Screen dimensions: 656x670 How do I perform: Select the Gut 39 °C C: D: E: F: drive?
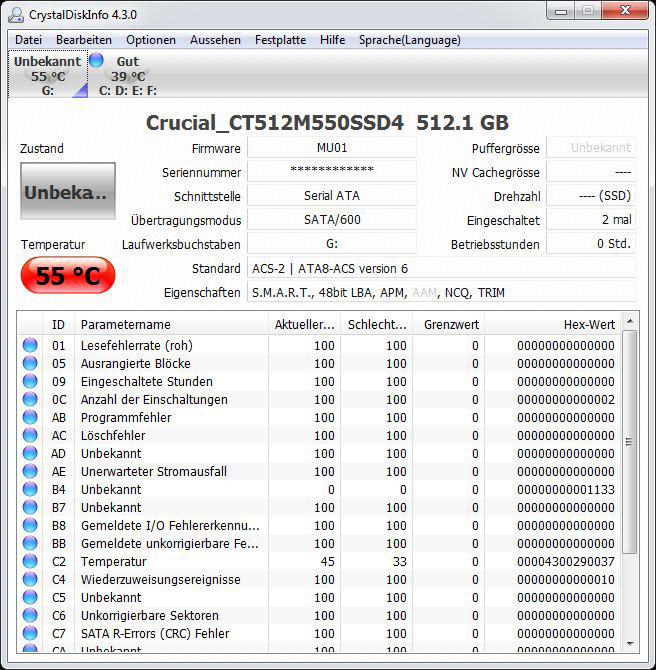128,76
